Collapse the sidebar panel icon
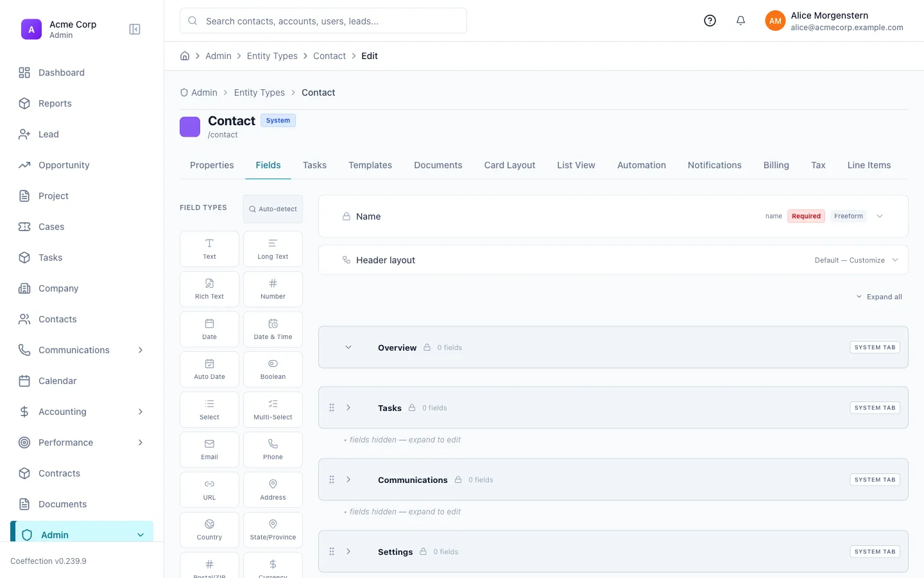The height and width of the screenshot is (578, 924). click(135, 30)
